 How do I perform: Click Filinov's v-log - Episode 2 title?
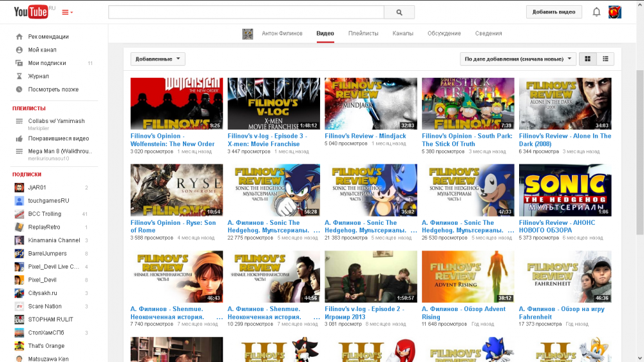[x=365, y=312]
